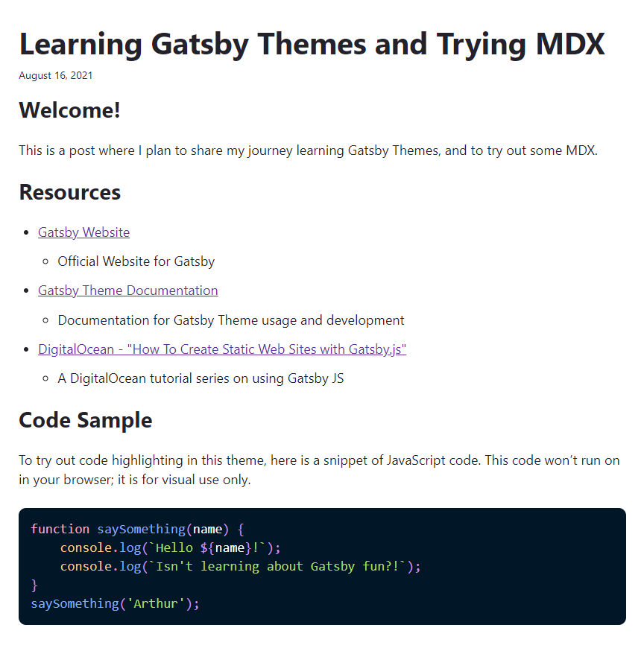Click the saySomething('Arthur') code line

tap(115, 604)
